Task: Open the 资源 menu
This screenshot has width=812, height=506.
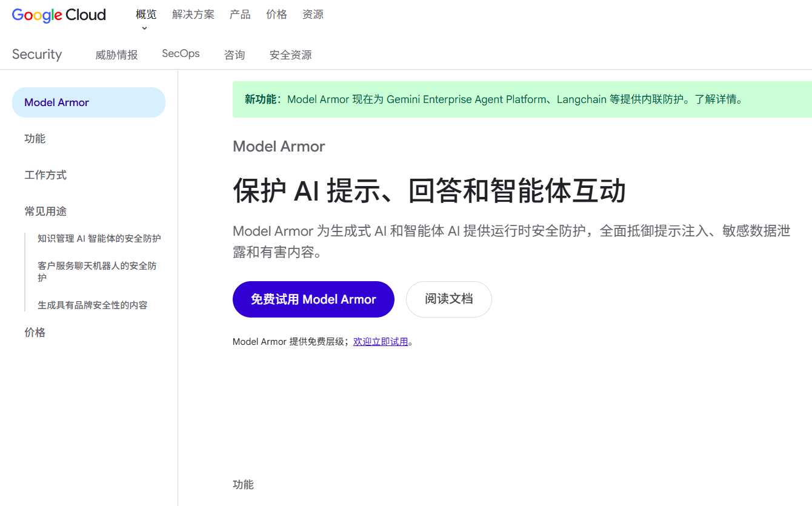Action: pyautogui.click(x=313, y=15)
